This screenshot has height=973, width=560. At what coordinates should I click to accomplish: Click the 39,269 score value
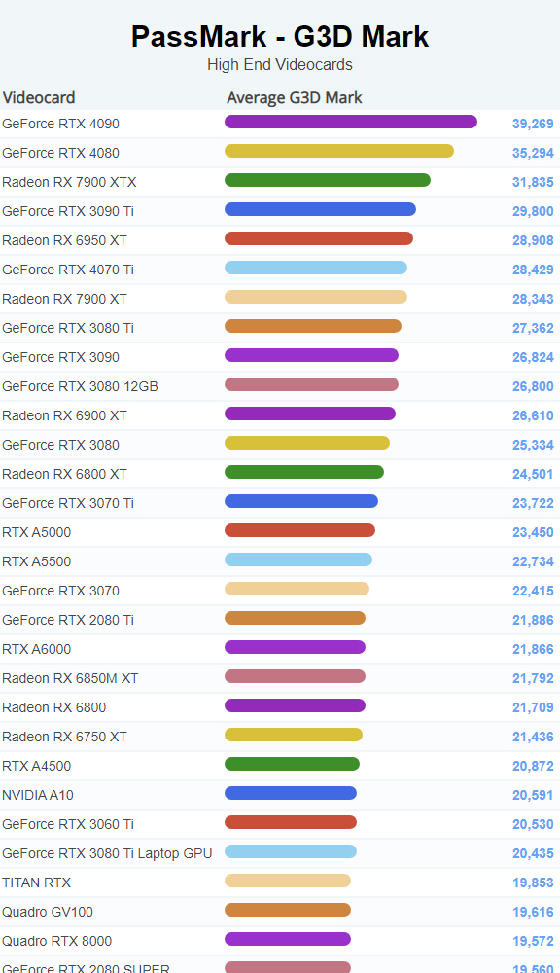pyautogui.click(x=533, y=124)
